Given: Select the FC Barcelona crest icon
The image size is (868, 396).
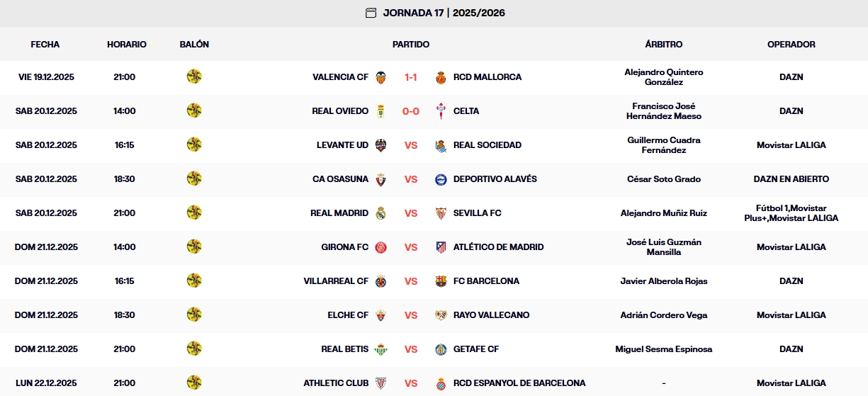Looking at the screenshot, I should (x=441, y=281).
